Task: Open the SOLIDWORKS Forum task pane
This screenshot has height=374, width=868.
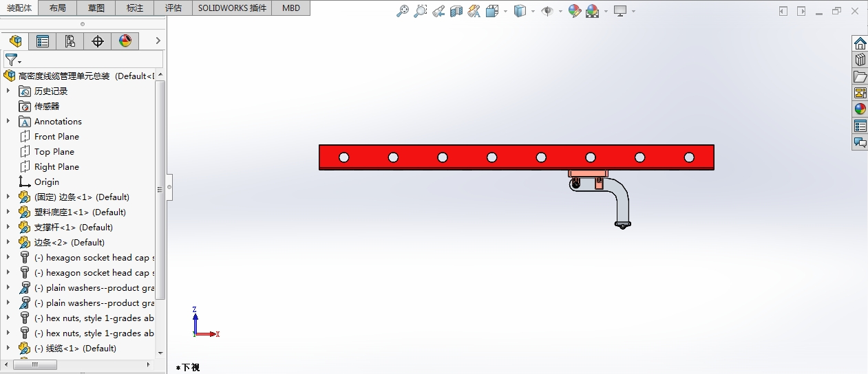Action: tap(860, 142)
